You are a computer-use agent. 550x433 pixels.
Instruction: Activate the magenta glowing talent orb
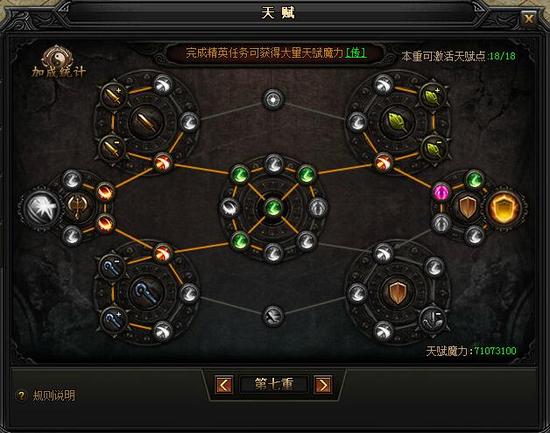click(x=441, y=192)
